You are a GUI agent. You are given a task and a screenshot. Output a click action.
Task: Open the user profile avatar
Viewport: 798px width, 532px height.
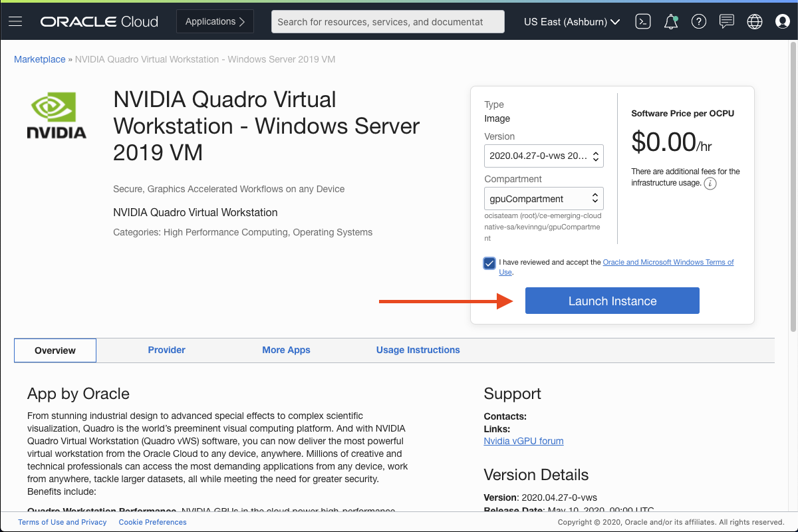click(782, 21)
